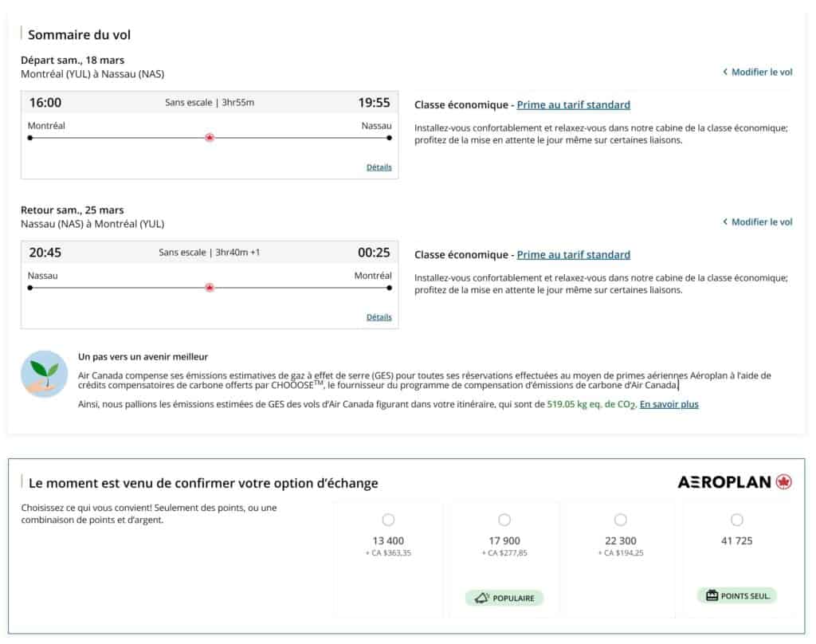Click the Nassau endpoint dot on the return timeline
The width and height of the screenshot is (816, 644).
tap(29, 287)
